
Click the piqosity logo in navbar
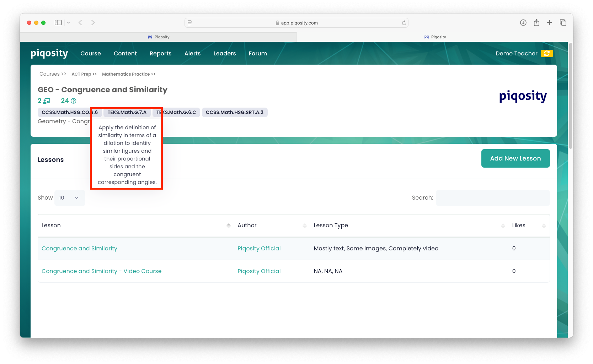49,53
